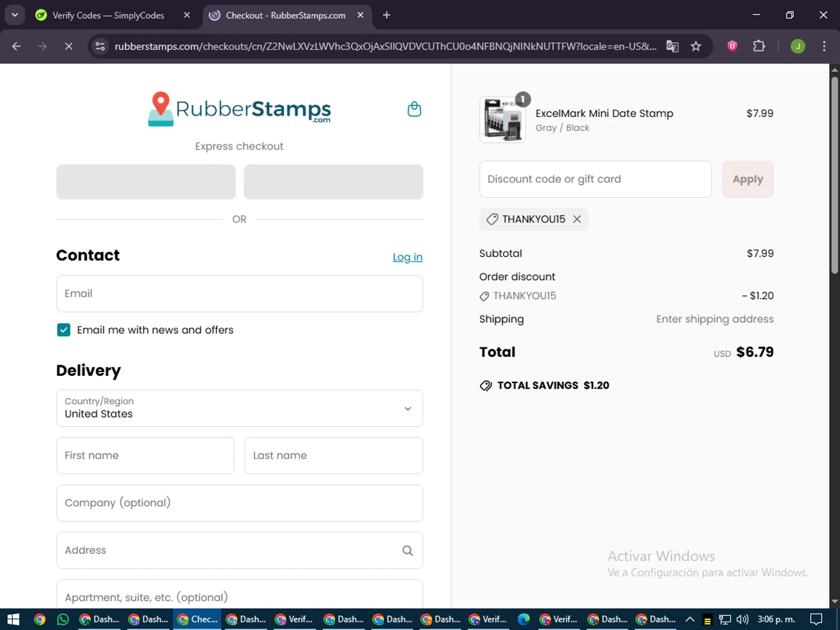Click the – $1.20 order discount amount
This screenshot has height=630, width=840.
(x=758, y=296)
